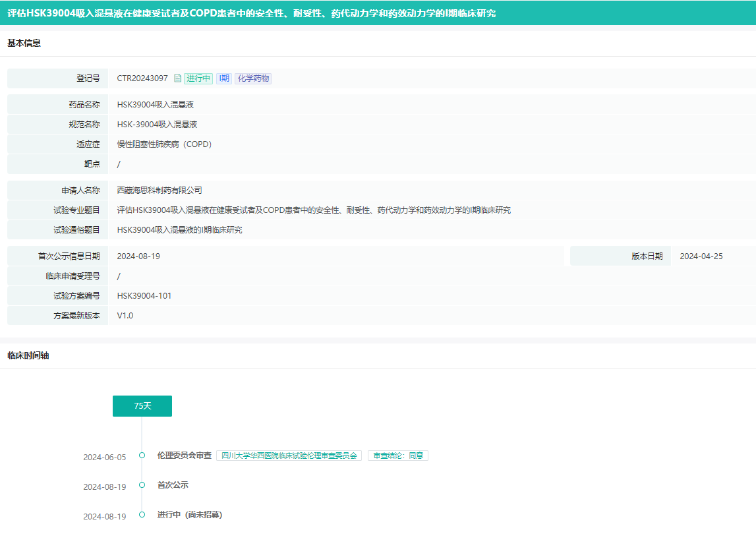The height and width of the screenshot is (534, 756).
Task: Open 四川大学华西医院临床试验伦理审查委员会 tag
Action: point(289,456)
